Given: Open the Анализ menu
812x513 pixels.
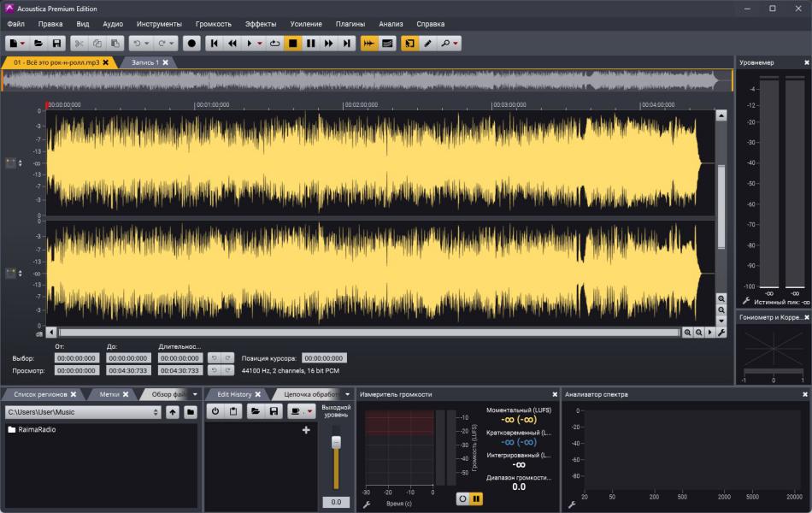Looking at the screenshot, I should [391, 24].
